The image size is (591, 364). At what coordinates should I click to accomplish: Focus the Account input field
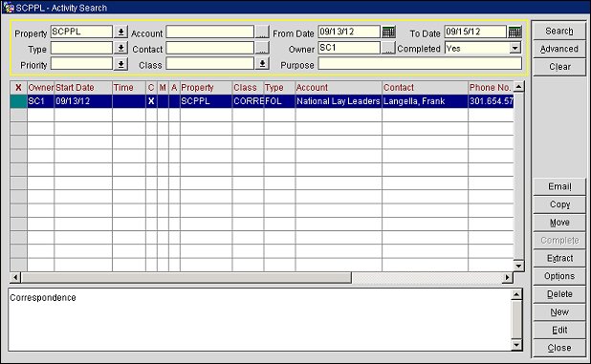[x=210, y=32]
